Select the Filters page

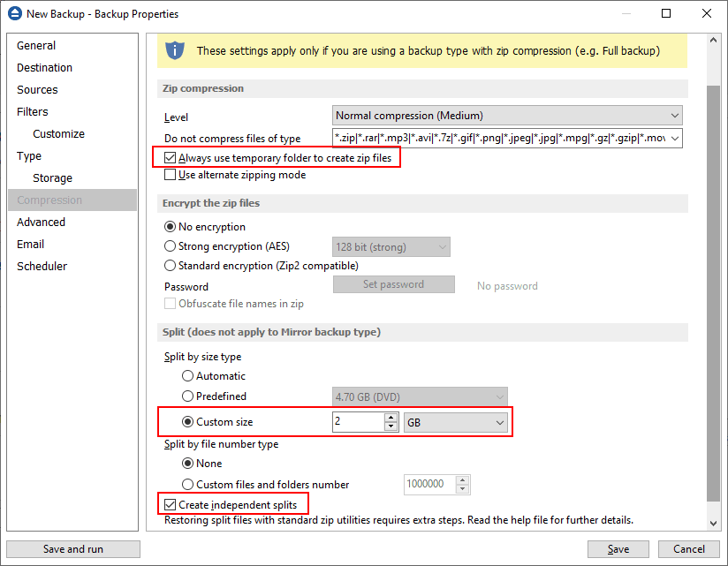(33, 112)
